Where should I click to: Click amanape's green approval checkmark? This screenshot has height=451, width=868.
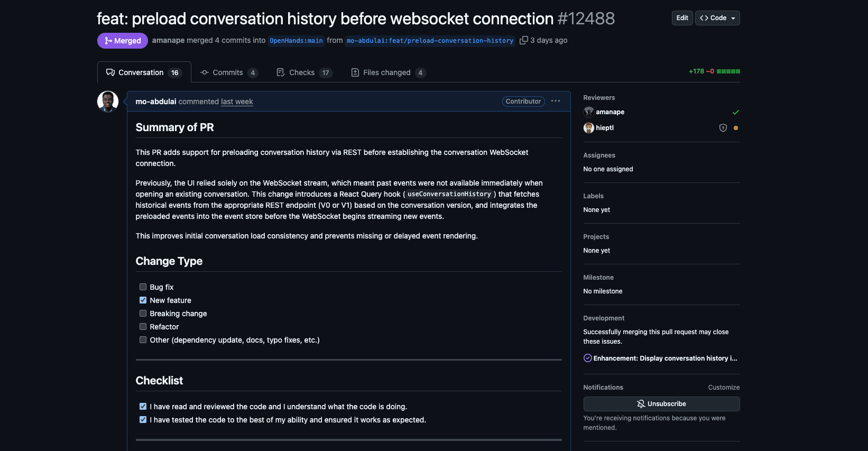pyautogui.click(x=736, y=112)
